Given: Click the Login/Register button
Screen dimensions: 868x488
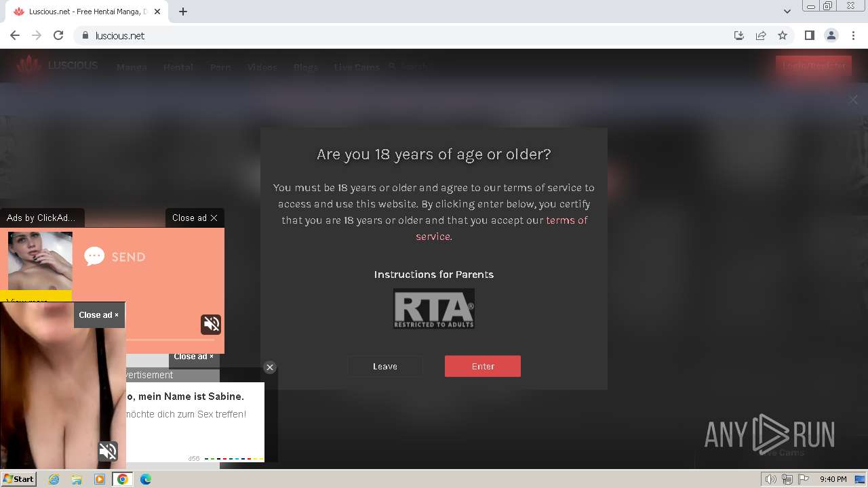Looking at the screenshot, I should point(814,66).
